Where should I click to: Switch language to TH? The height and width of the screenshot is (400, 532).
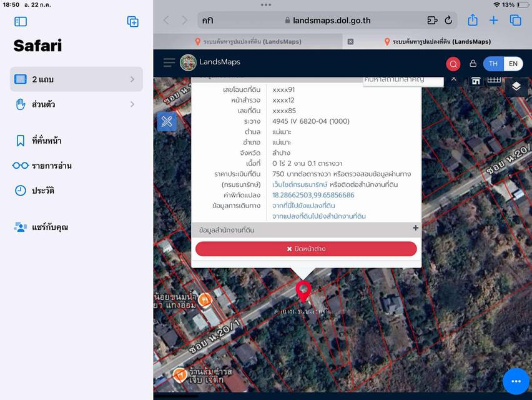coord(493,64)
